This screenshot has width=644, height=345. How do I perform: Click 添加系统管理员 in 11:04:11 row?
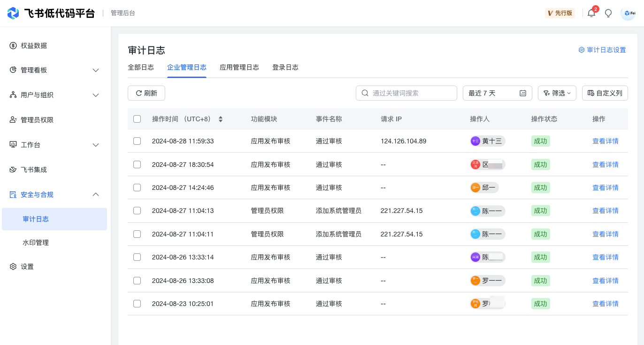tap(338, 234)
